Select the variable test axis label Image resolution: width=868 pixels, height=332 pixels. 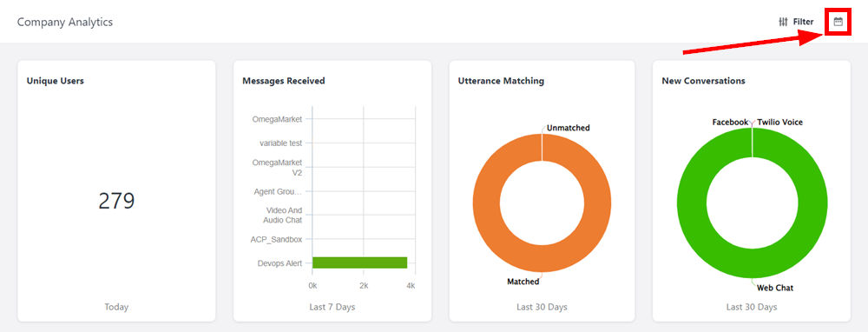click(x=281, y=143)
